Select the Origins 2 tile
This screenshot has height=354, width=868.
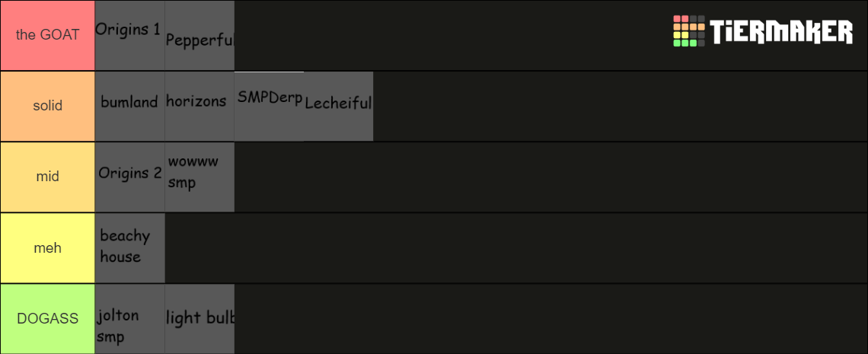point(129,177)
